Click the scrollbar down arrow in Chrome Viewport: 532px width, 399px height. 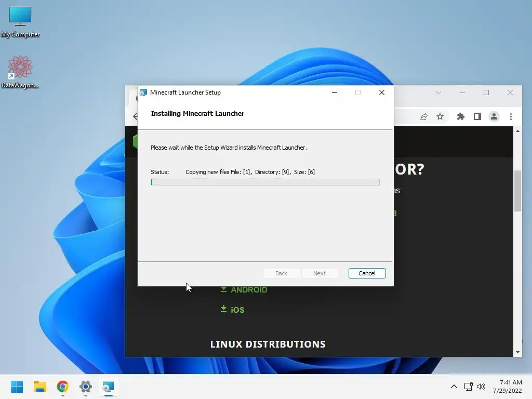[x=517, y=352]
